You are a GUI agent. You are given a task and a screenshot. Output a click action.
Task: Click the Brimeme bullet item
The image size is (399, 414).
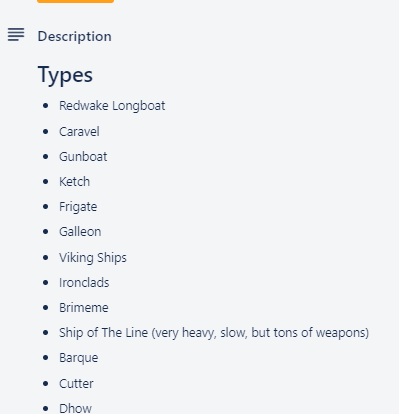pos(84,308)
